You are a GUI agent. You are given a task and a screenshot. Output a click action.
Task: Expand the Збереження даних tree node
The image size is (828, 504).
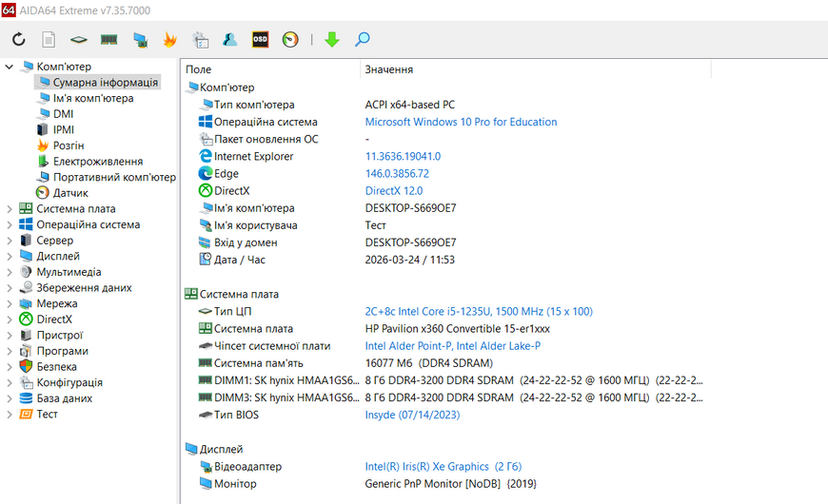(x=9, y=288)
